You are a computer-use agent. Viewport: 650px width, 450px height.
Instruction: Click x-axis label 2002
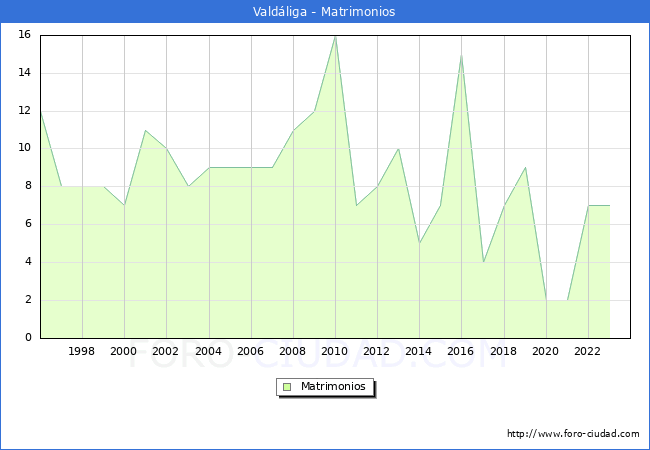click(x=165, y=351)
